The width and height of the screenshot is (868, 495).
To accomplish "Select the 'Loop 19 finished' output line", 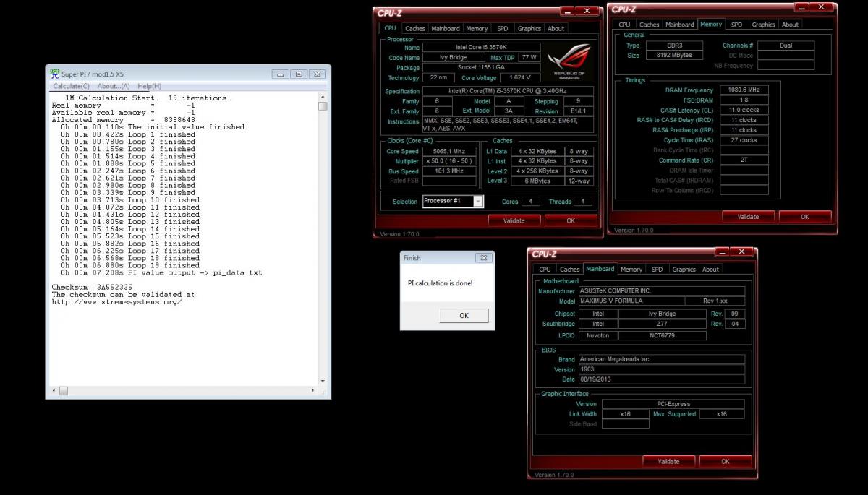I will click(x=130, y=265).
